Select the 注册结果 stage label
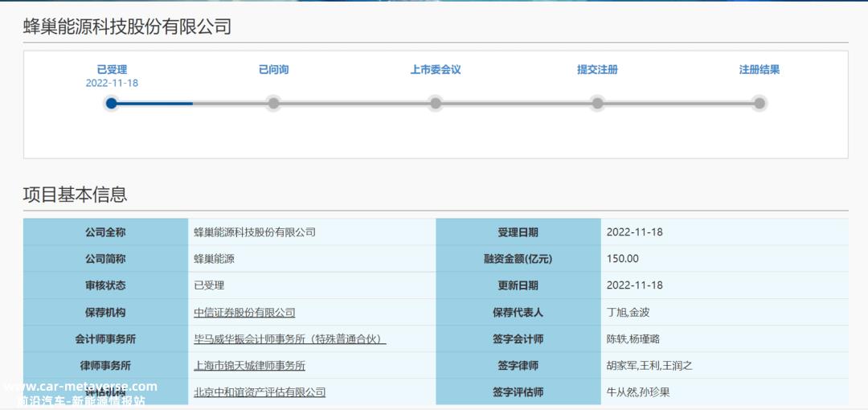The width and height of the screenshot is (868, 410). pyautogui.click(x=759, y=70)
